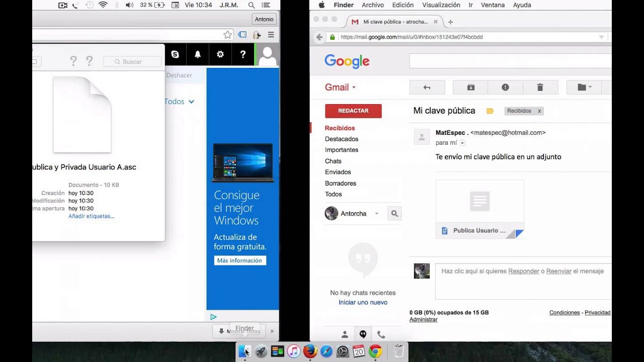This screenshot has width=644, height=362.
Task: Open Finder from the Dock
Action: click(x=245, y=351)
